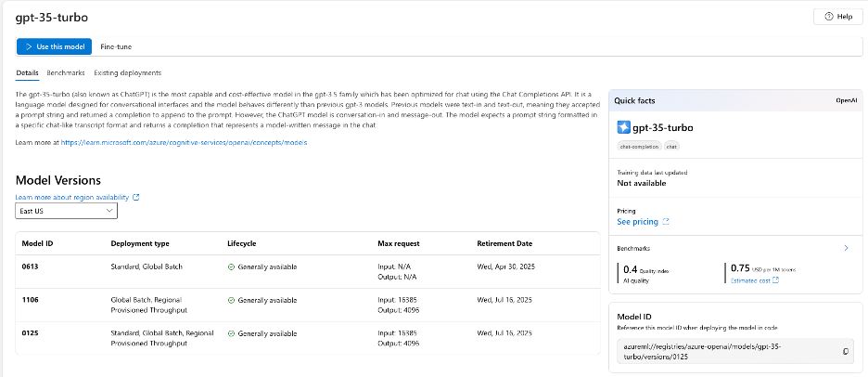Select model version 0125 row
The width and height of the screenshot is (868, 377).
pyautogui.click(x=308, y=338)
